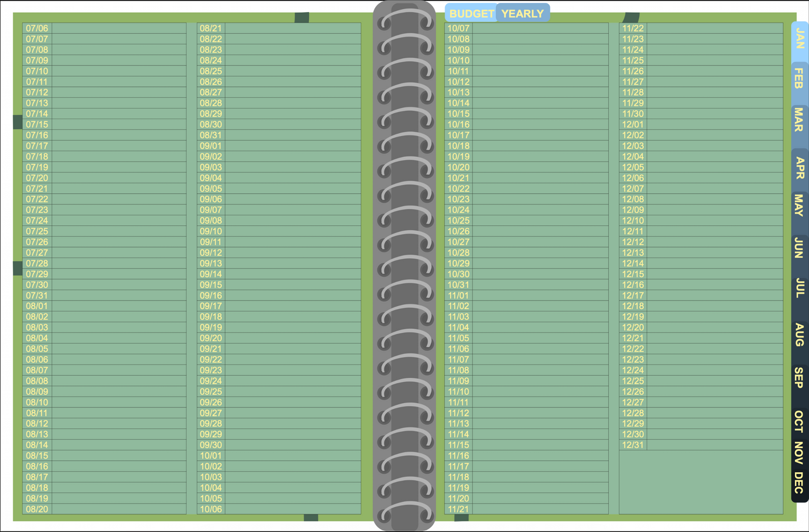Go to the NOV month tab

799,452
